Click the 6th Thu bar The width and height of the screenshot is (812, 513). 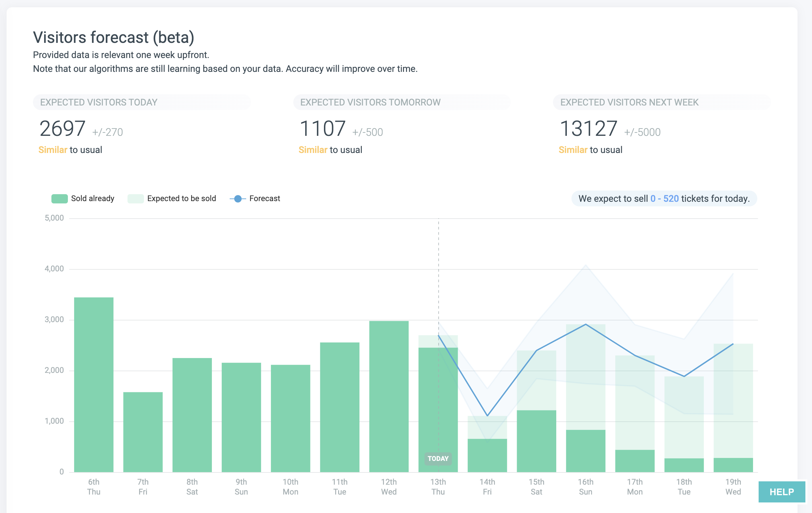click(94, 384)
